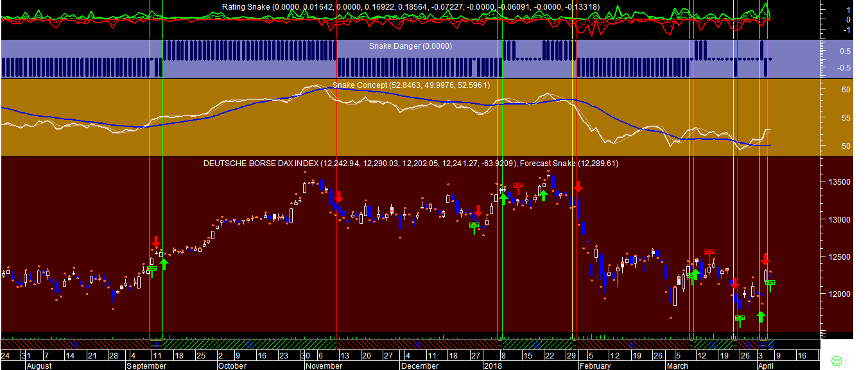Click the red exit flag in mid-March
Image resolution: width=868 pixels, height=370 pixels.
pos(709,253)
